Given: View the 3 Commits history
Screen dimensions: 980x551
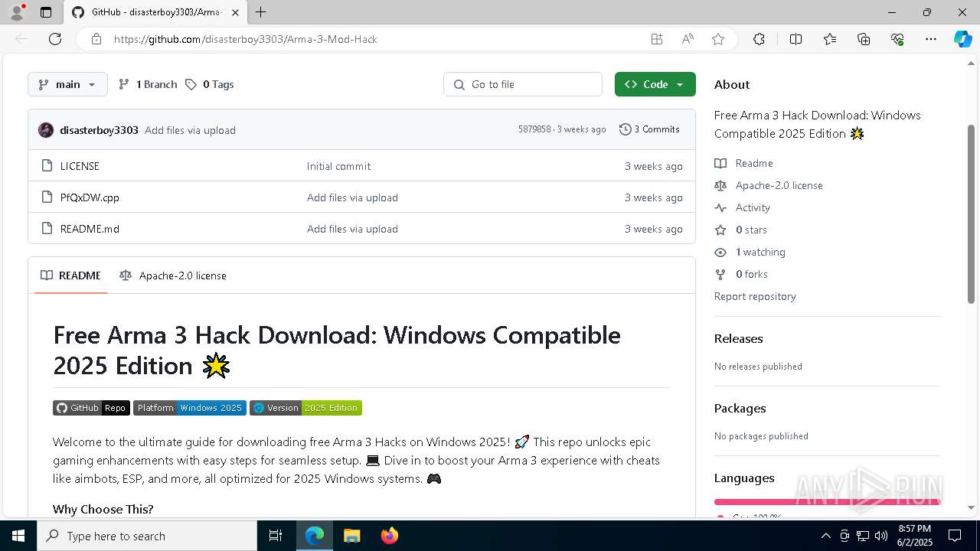Looking at the screenshot, I should coord(649,129).
